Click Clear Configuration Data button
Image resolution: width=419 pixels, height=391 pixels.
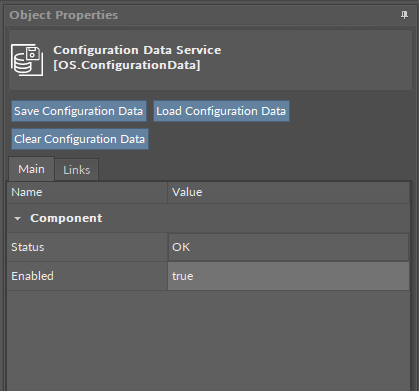click(x=80, y=139)
